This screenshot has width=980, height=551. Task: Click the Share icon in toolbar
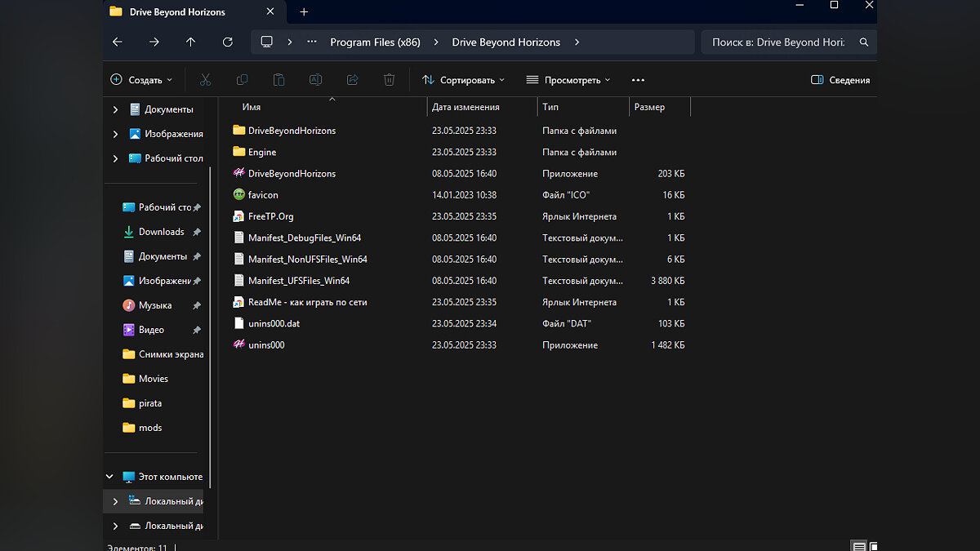click(353, 80)
